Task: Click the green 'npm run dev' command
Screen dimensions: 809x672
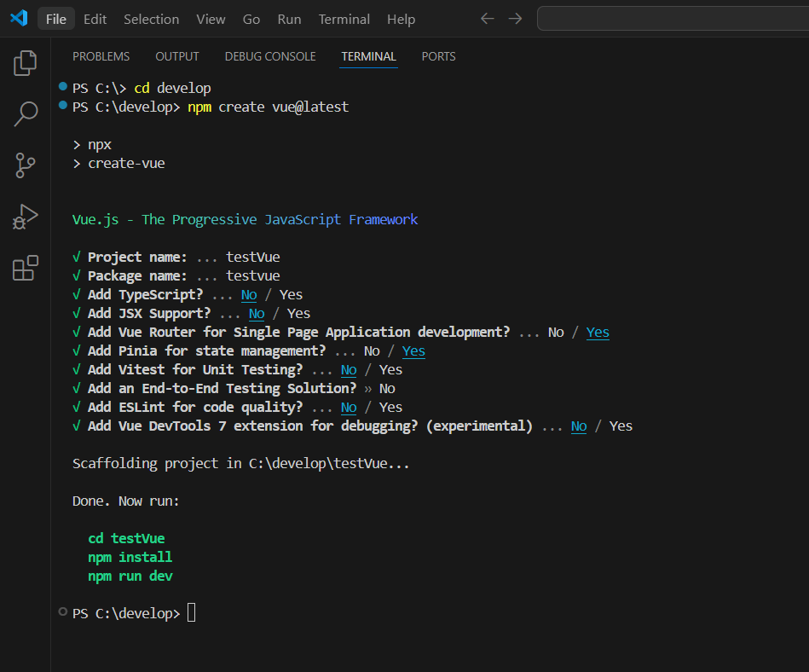Action: pos(130,576)
